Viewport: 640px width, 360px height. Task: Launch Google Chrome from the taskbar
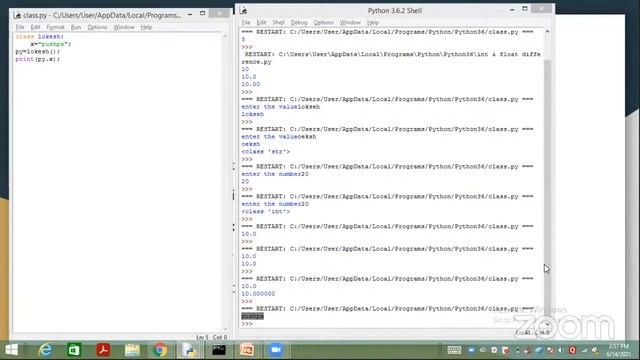click(x=160, y=350)
